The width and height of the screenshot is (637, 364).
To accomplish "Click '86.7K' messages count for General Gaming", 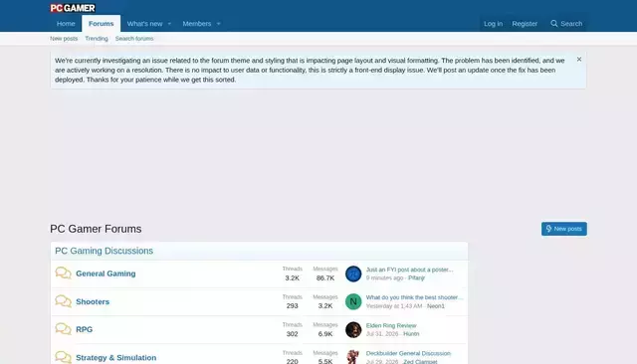I will pyautogui.click(x=325, y=277).
